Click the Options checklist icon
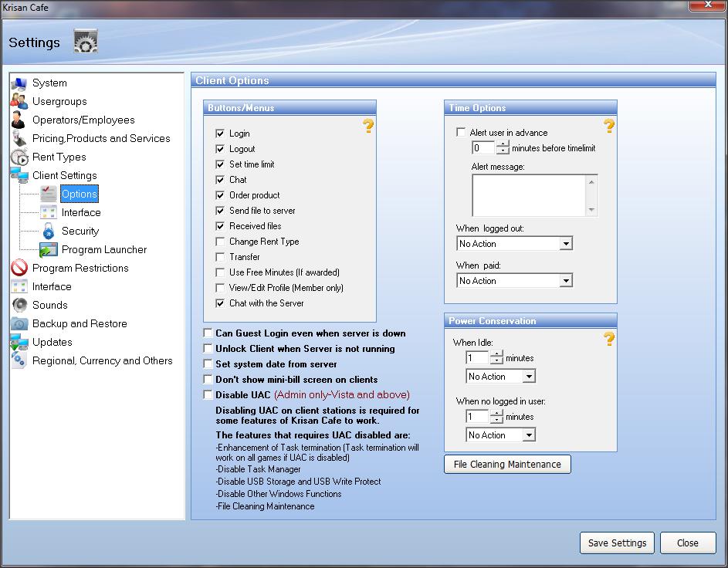Viewport: 728px width, 568px height. click(x=49, y=194)
